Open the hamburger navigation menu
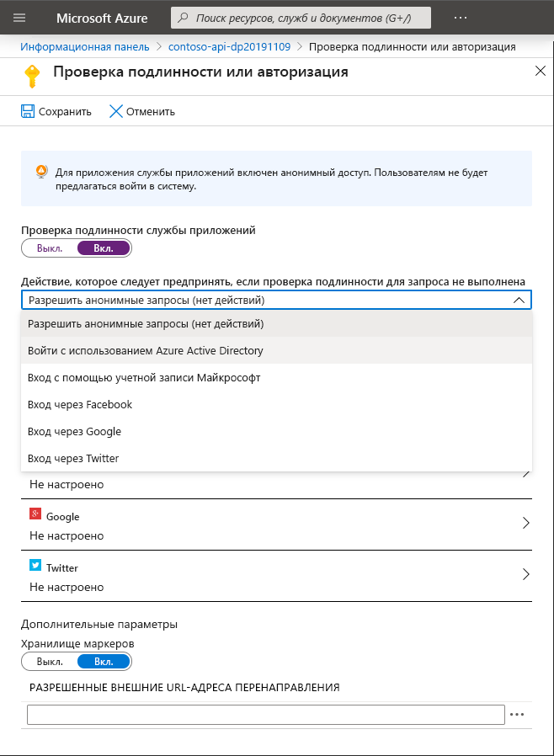The width and height of the screenshot is (554, 756). pos(19,18)
